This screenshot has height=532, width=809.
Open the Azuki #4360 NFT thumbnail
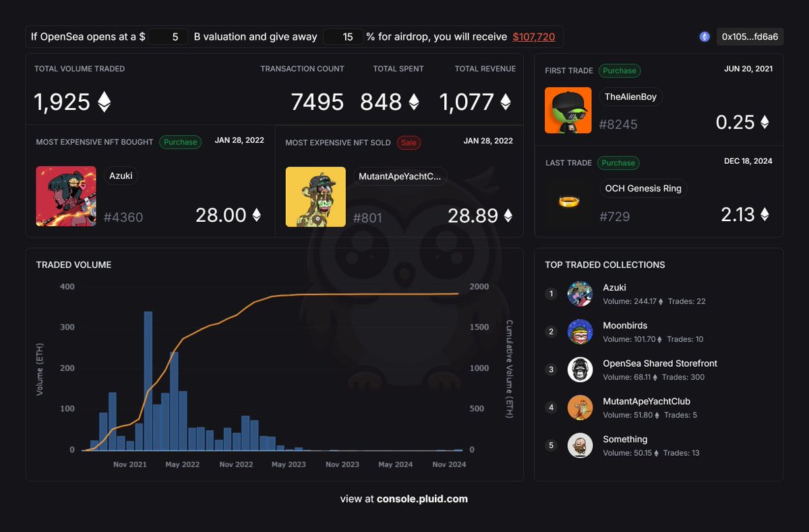(66, 196)
